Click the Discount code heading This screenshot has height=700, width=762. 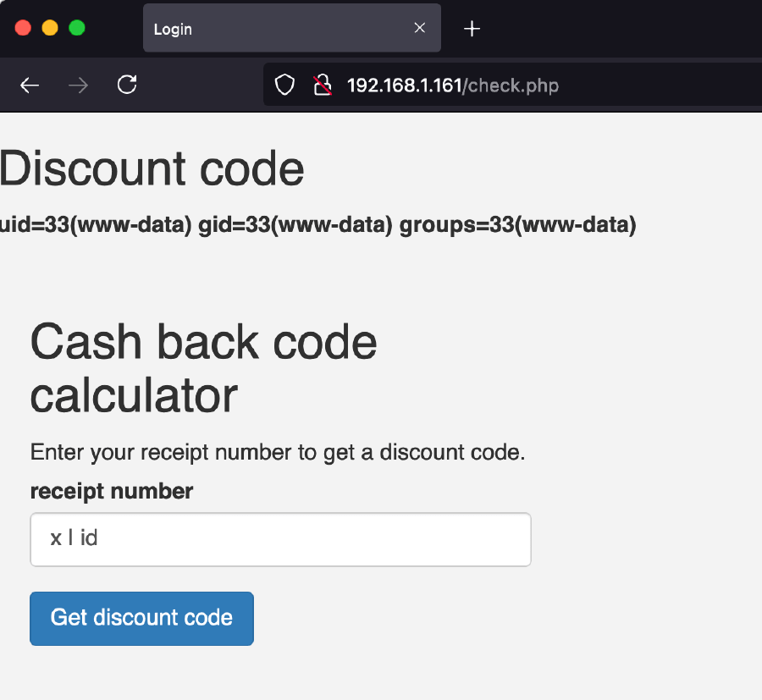tap(152, 168)
